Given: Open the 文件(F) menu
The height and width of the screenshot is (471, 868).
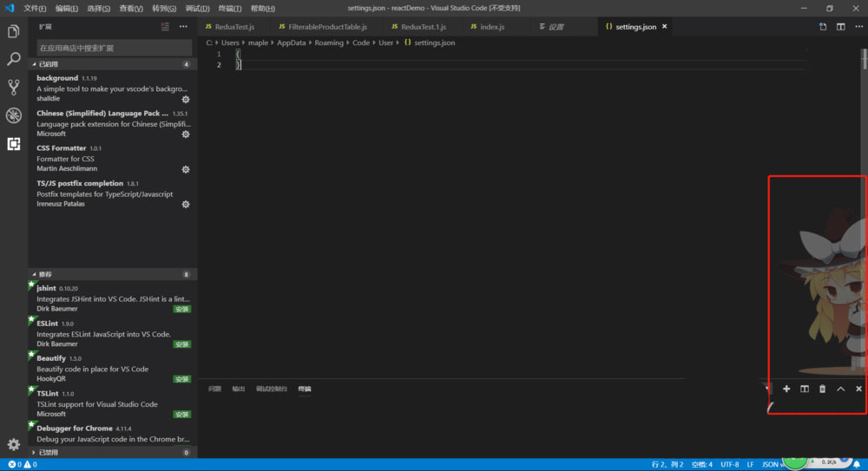Looking at the screenshot, I should pyautogui.click(x=35, y=9).
